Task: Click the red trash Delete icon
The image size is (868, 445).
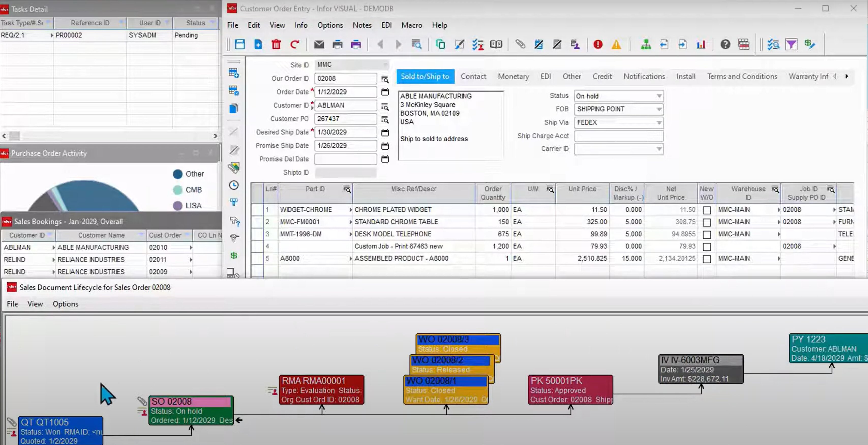Action: pos(276,44)
